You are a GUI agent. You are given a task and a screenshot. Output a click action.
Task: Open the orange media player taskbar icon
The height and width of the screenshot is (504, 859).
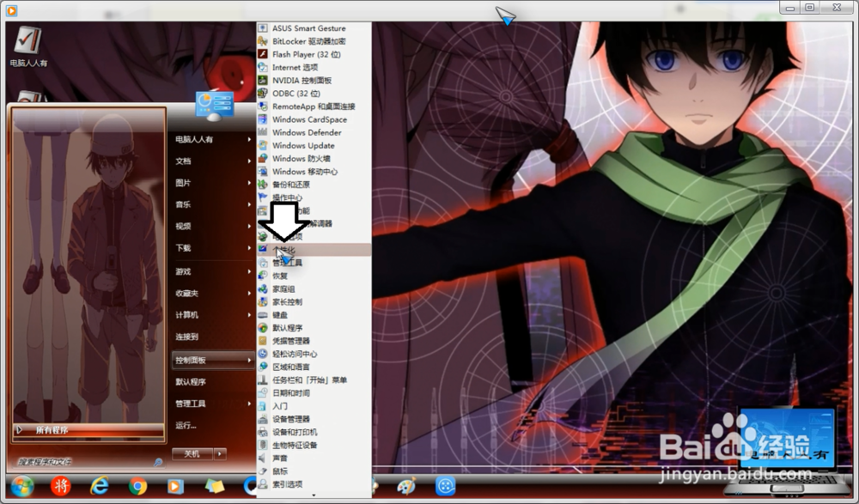tap(175, 486)
